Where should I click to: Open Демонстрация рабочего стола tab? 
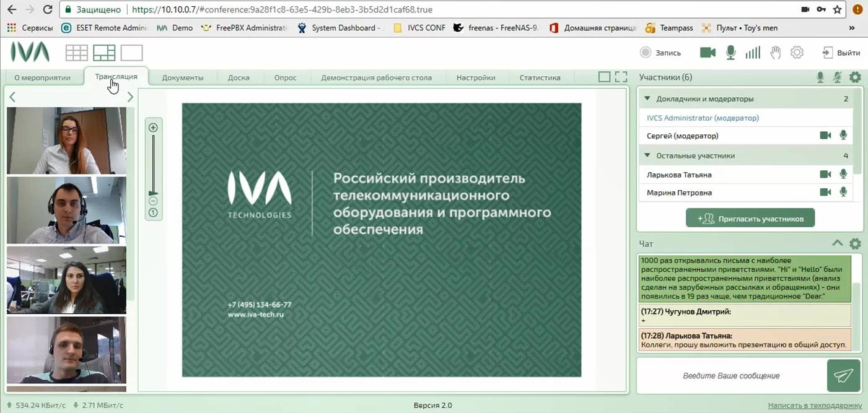click(377, 77)
